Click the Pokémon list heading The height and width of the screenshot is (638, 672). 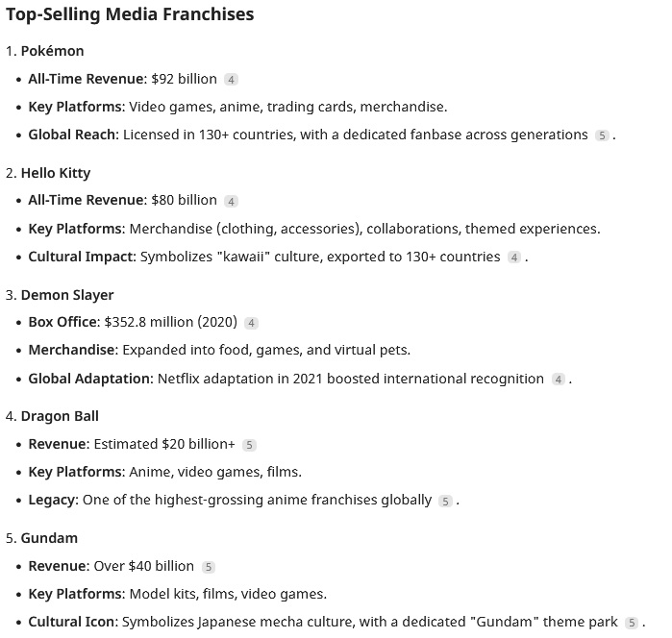pos(52,51)
